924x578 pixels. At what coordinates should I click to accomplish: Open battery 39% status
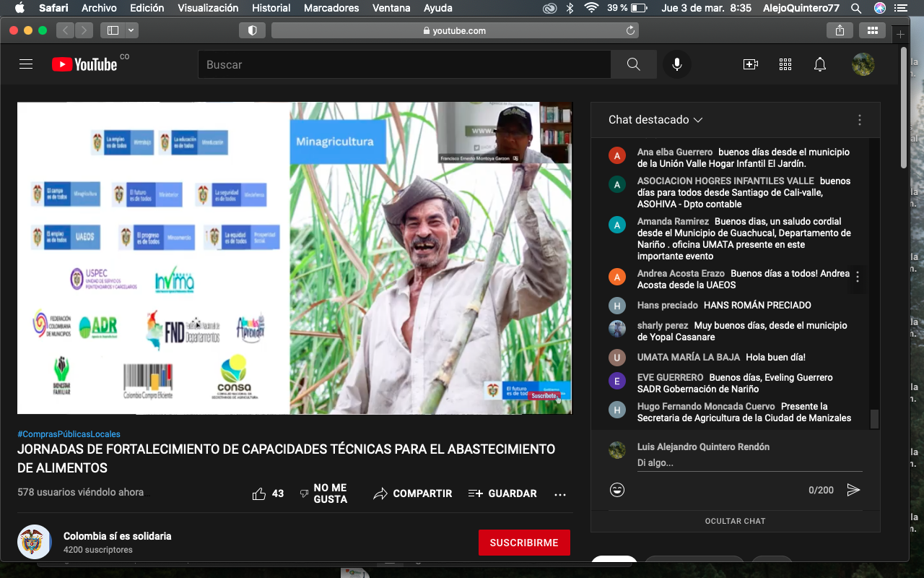(627, 8)
